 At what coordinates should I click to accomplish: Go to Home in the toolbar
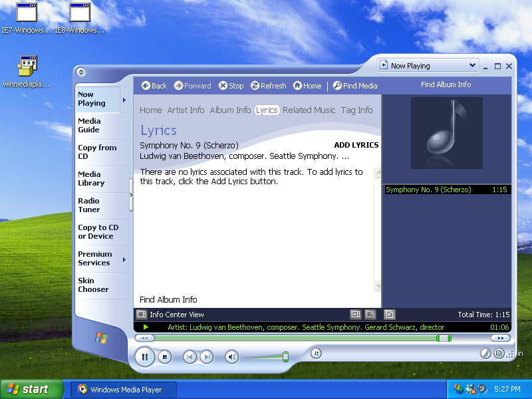307,86
